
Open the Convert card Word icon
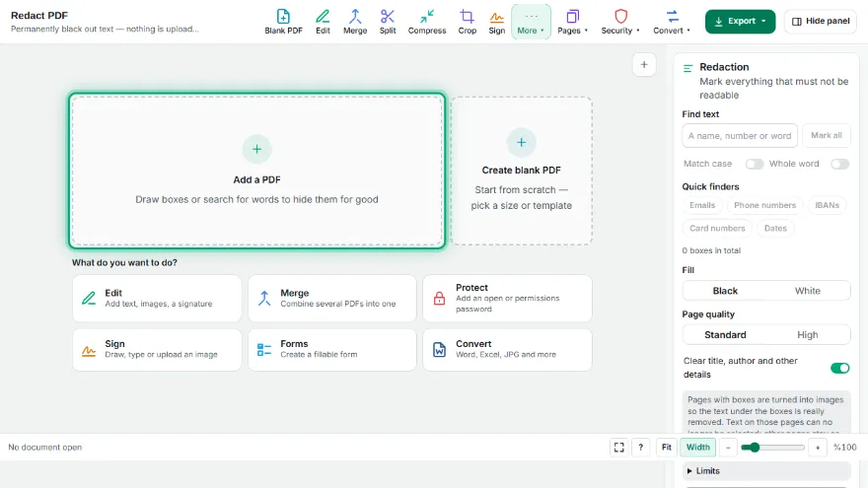tap(440, 350)
